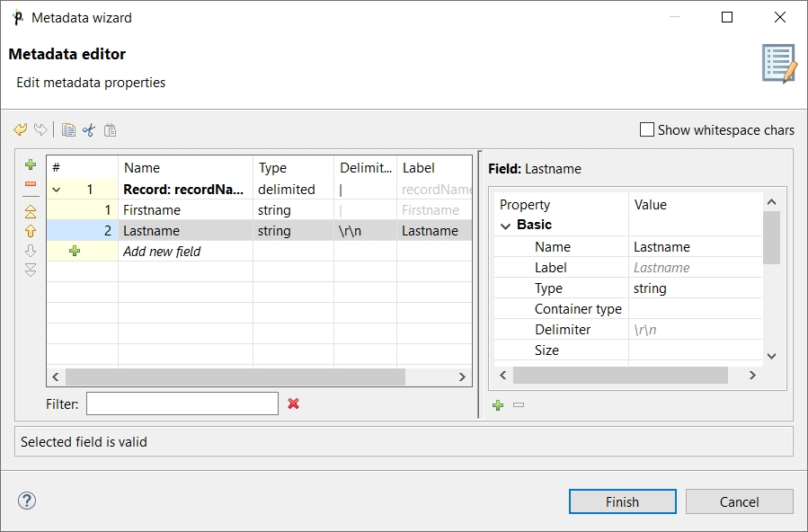808x532 pixels.
Task: Click the fields table horizontal scrollbar thumb
Action: coord(235,377)
